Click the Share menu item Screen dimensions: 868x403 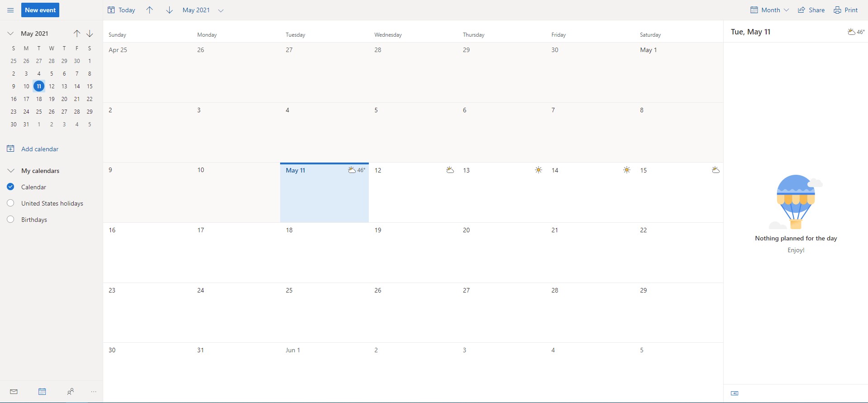tap(811, 10)
